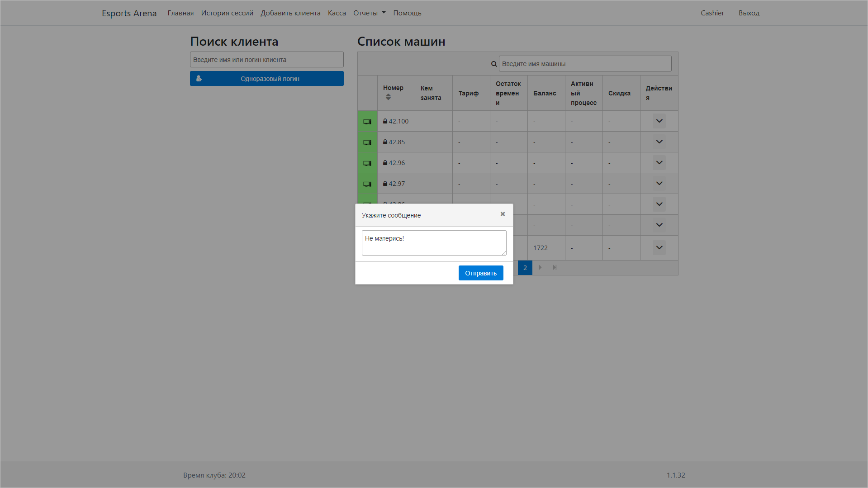Click the green monitor icon for machine 42.97
The height and width of the screenshot is (488, 868).
[x=367, y=184]
